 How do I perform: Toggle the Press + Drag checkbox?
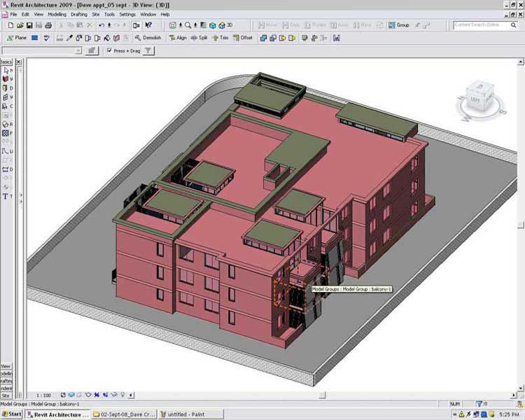click(108, 50)
